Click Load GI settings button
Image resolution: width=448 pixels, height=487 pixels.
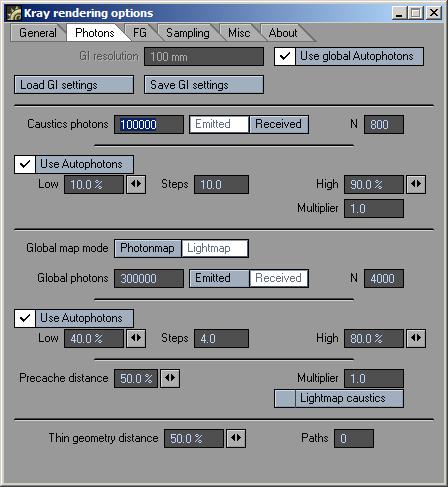(74, 85)
